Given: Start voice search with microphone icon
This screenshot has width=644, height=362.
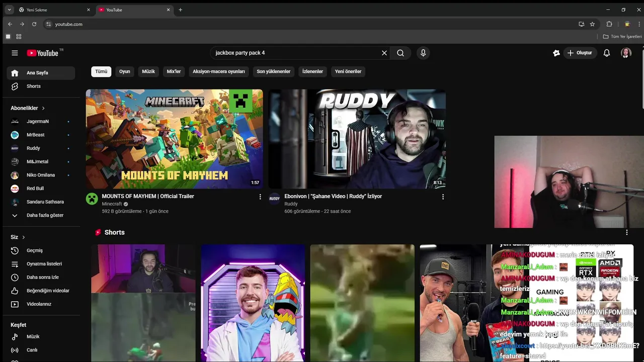Looking at the screenshot, I should tap(423, 53).
